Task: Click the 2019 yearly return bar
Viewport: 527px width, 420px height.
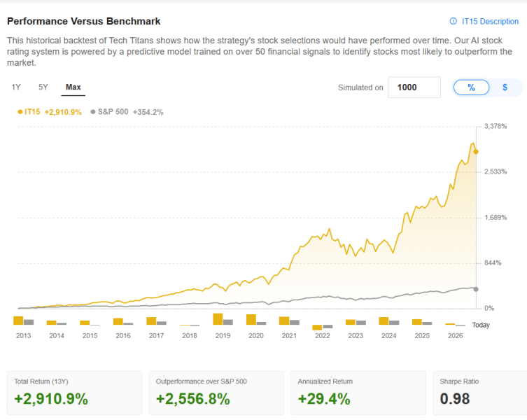Action: 218,319
